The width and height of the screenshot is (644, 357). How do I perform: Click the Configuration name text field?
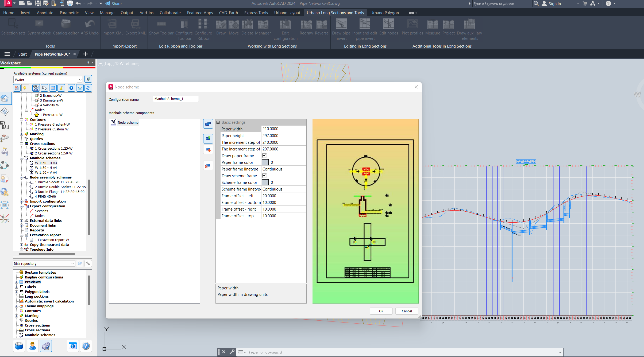coord(176,99)
